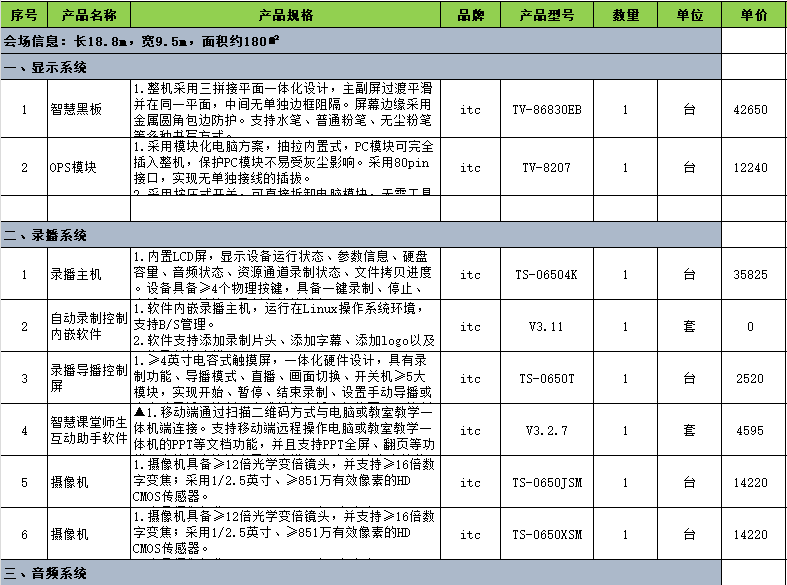This screenshot has height=585, width=787.
Task: Select the 智慧课堂师生互动助手软件 name cell
Action: click(89, 430)
